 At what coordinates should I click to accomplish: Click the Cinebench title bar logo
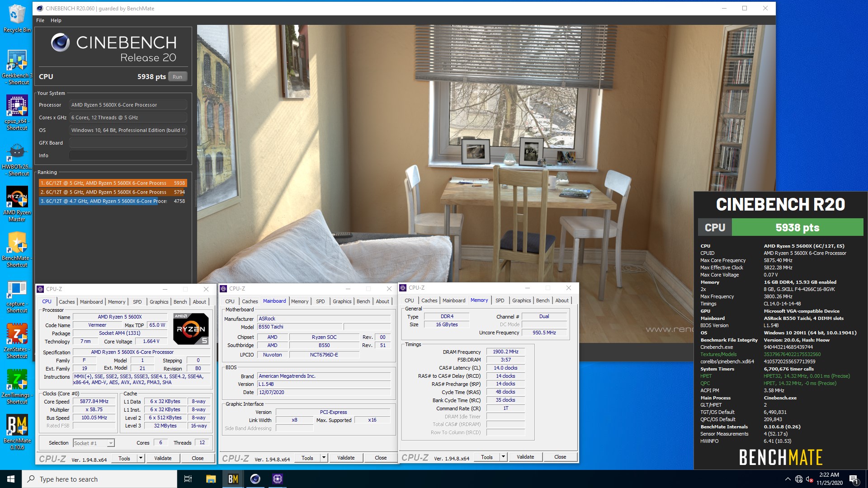coord(39,8)
